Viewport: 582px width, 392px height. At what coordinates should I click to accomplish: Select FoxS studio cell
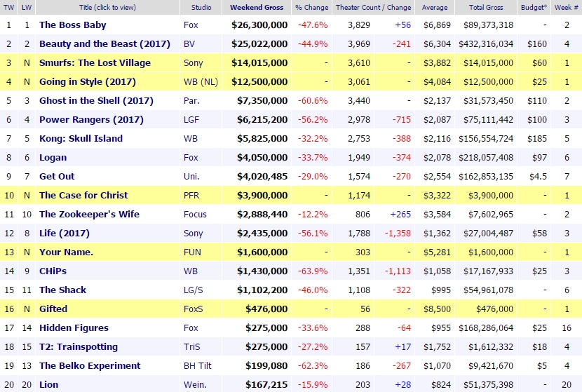pyautogui.click(x=194, y=309)
